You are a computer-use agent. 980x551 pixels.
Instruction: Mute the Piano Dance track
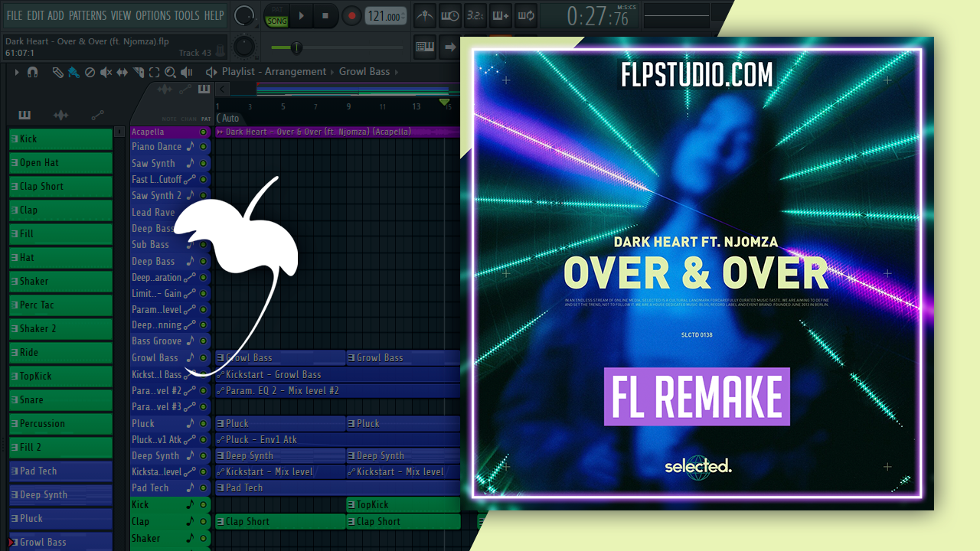(204, 147)
